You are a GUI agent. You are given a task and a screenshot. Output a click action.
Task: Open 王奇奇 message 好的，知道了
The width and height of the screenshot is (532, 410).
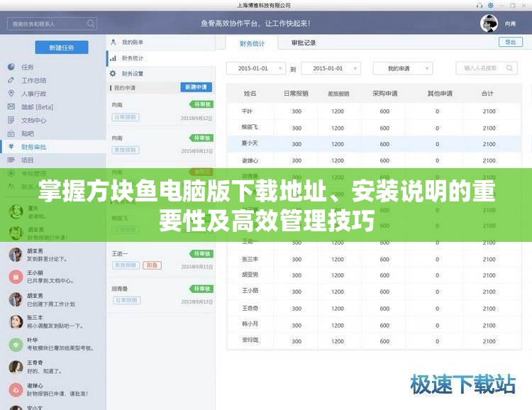coord(53,367)
